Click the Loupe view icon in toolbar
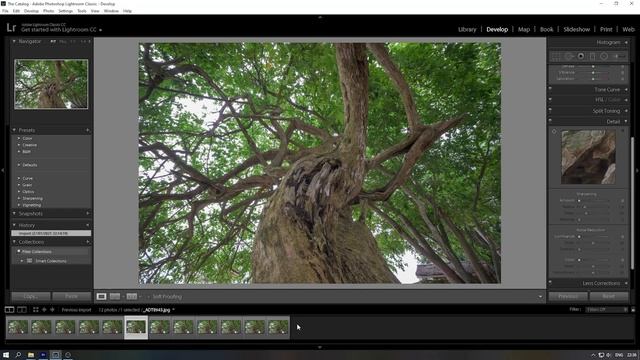Viewport: 640px width, 360px height. pyautogui.click(x=102, y=297)
